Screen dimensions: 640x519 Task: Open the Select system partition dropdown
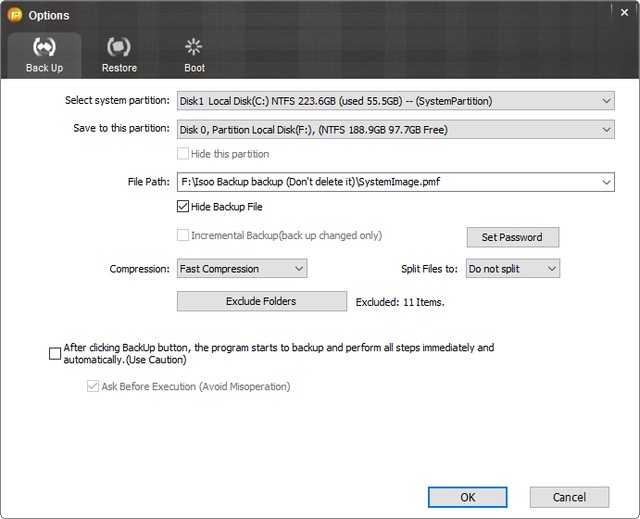tap(396, 101)
